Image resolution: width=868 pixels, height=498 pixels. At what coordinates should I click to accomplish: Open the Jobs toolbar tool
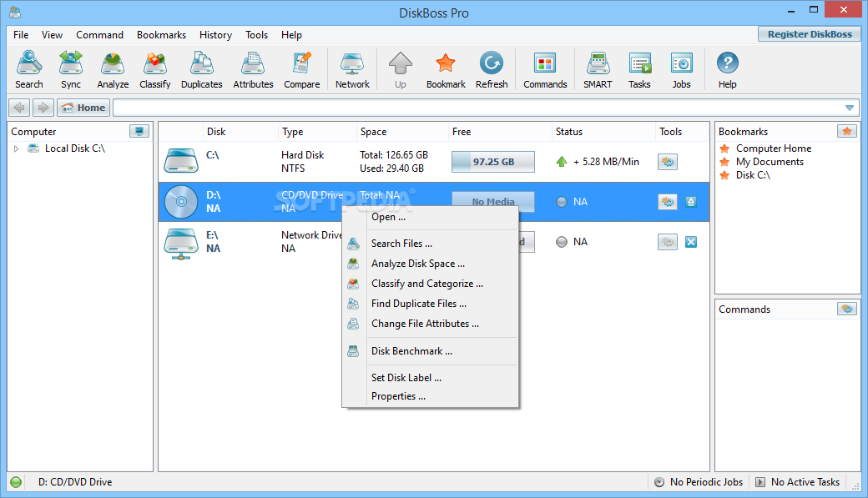tap(681, 70)
